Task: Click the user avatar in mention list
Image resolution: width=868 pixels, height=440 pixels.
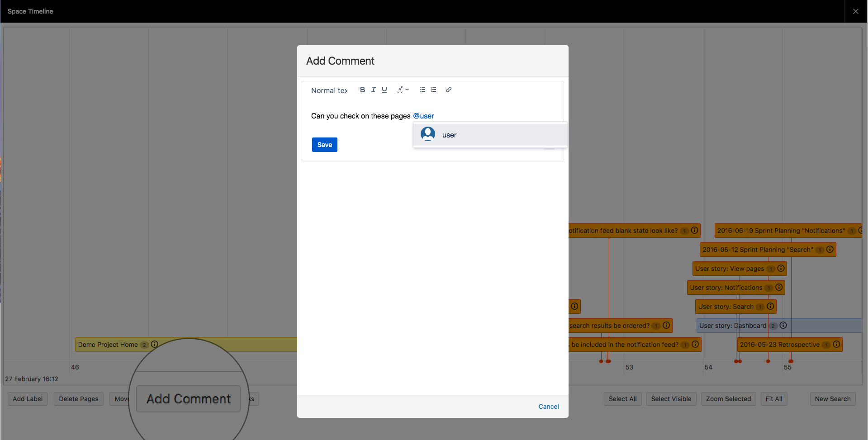Action: 428,134
